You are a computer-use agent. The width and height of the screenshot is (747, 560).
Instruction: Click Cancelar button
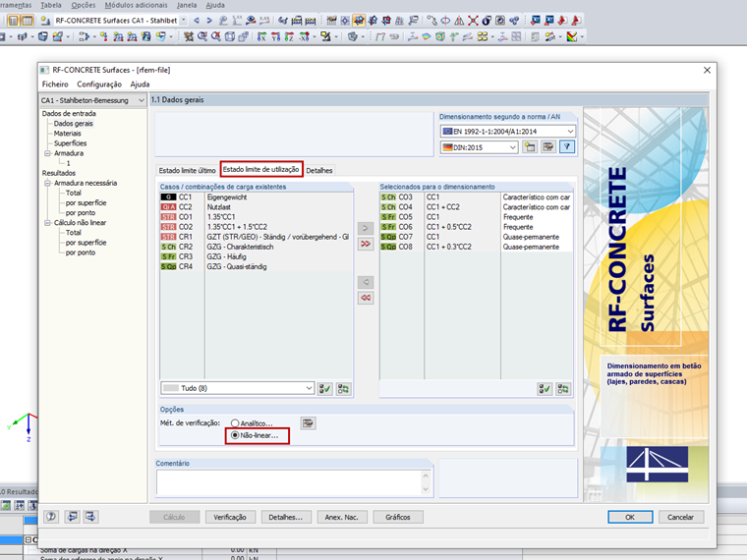point(681,517)
